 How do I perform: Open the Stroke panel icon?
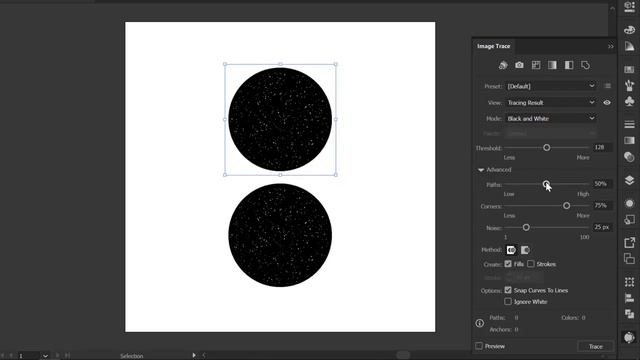click(x=629, y=124)
